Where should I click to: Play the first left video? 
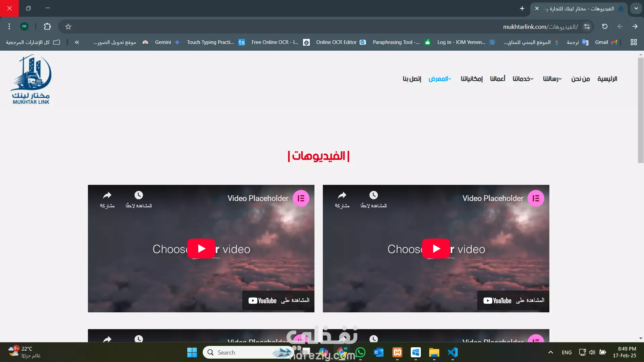[201, 249]
